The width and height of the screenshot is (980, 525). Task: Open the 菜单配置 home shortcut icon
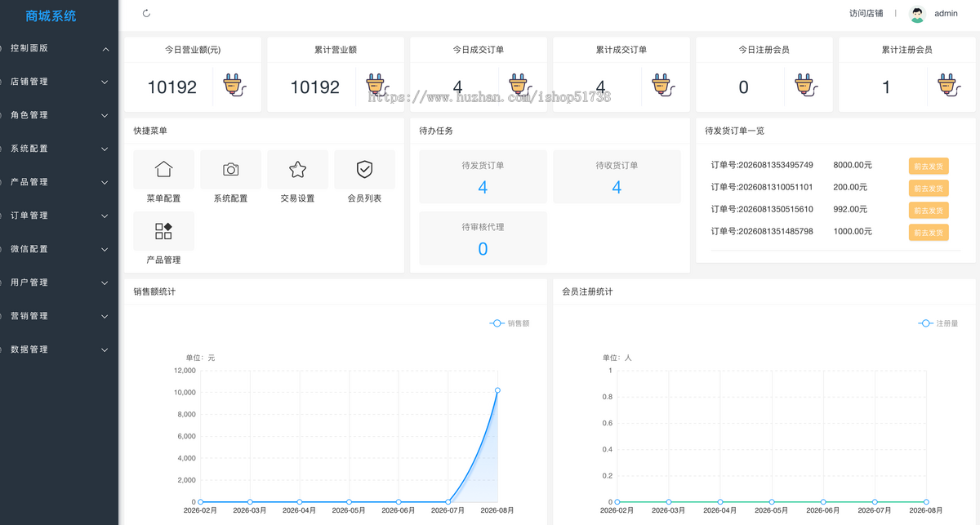(164, 169)
